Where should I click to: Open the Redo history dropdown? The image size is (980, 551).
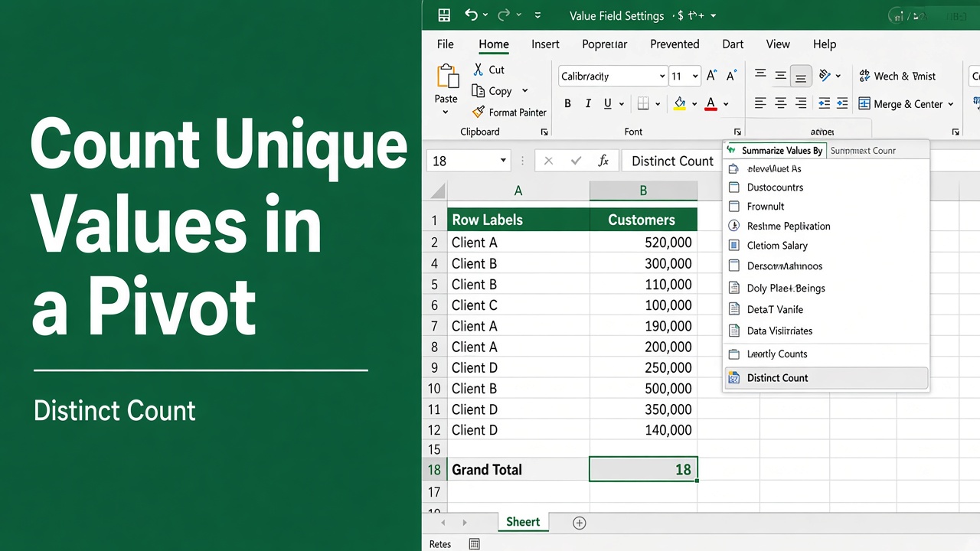pyautogui.click(x=519, y=15)
